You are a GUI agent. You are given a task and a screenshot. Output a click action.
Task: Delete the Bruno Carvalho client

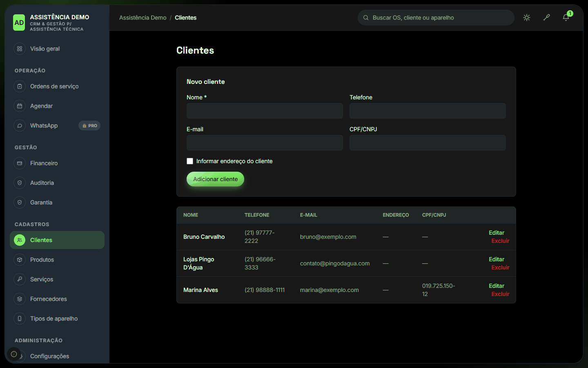click(500, 241)
